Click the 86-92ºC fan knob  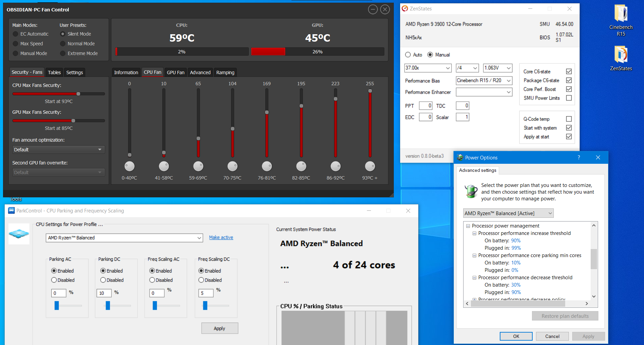[x=335, y=166]
